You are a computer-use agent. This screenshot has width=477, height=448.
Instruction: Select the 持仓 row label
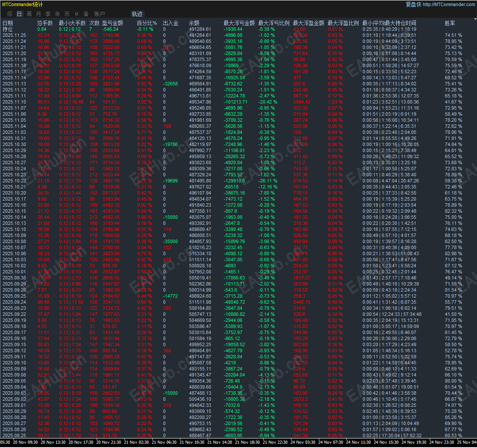pyautogui.click(x=8, y=29)
